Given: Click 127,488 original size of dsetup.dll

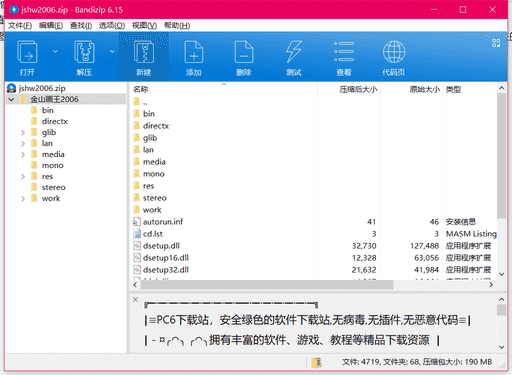Looking at the screenshot, I should (424, 246).
